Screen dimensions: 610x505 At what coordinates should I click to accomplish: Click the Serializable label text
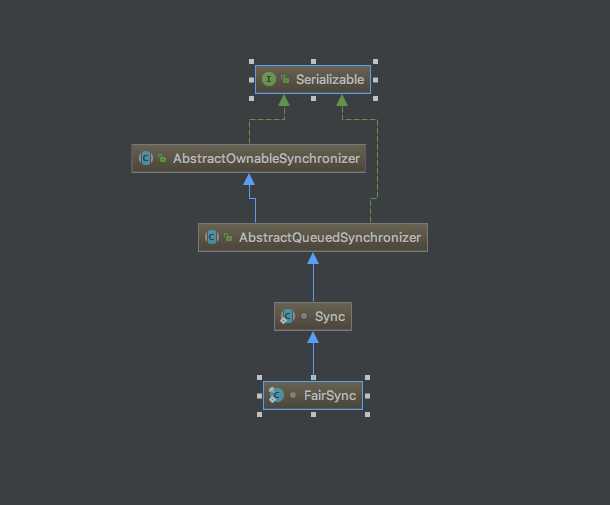(x=330, y=79)
